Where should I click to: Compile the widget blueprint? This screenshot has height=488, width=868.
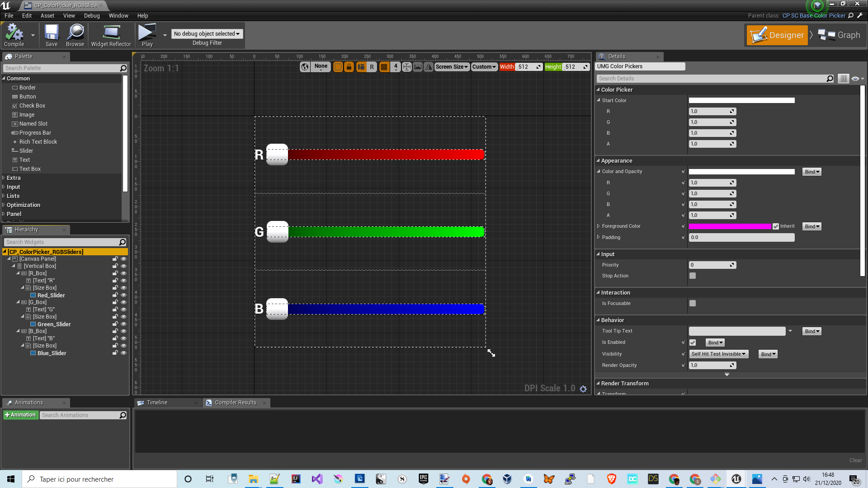[x=14, y=35]
